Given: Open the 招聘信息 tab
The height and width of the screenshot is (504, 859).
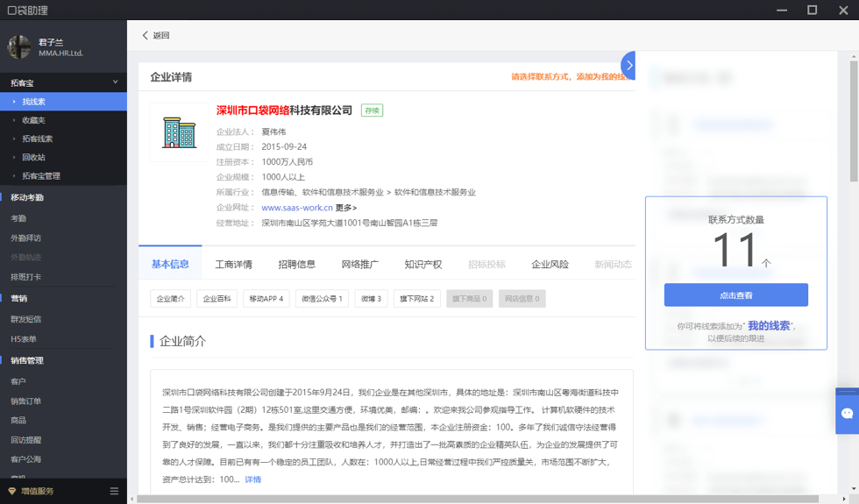Looking at the screenshot, I should coord(296,265).
